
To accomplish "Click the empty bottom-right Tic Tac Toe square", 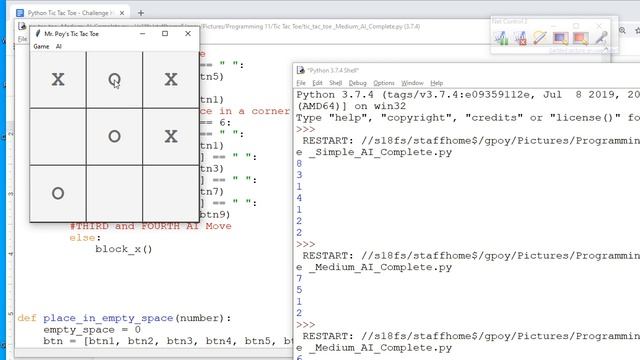I will (171, 193).
